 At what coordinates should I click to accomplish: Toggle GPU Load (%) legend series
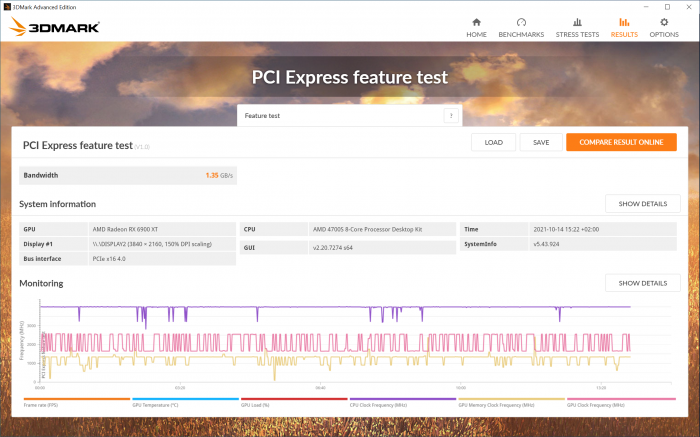tap(259, 406)
